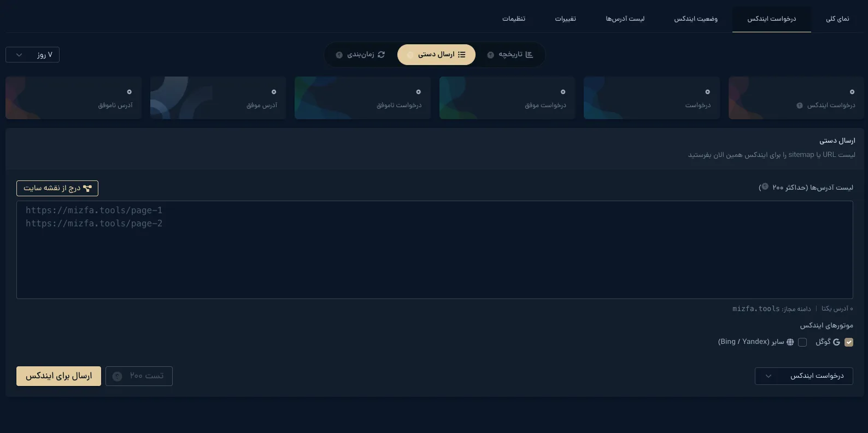This screenshot has width=868, height=433.
Task: Click the Google G logo icon
Action: coord(836,342)
